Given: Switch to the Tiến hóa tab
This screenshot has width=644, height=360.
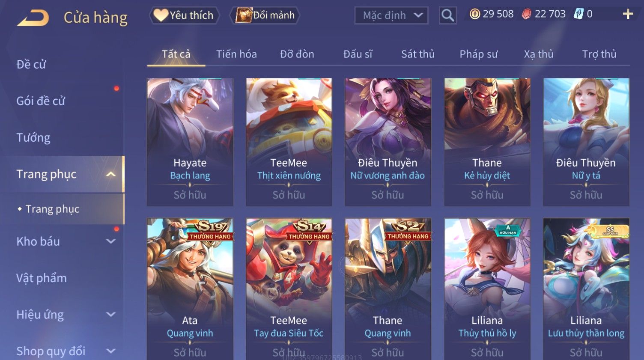Looking at the screenshot, I should tap(236, 54).
